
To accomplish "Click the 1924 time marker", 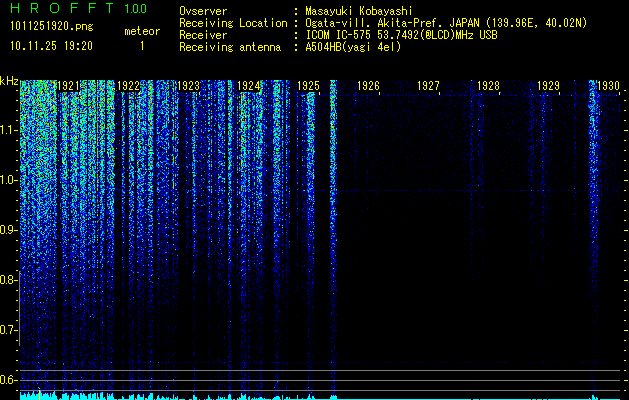I will tap(248, 86).
